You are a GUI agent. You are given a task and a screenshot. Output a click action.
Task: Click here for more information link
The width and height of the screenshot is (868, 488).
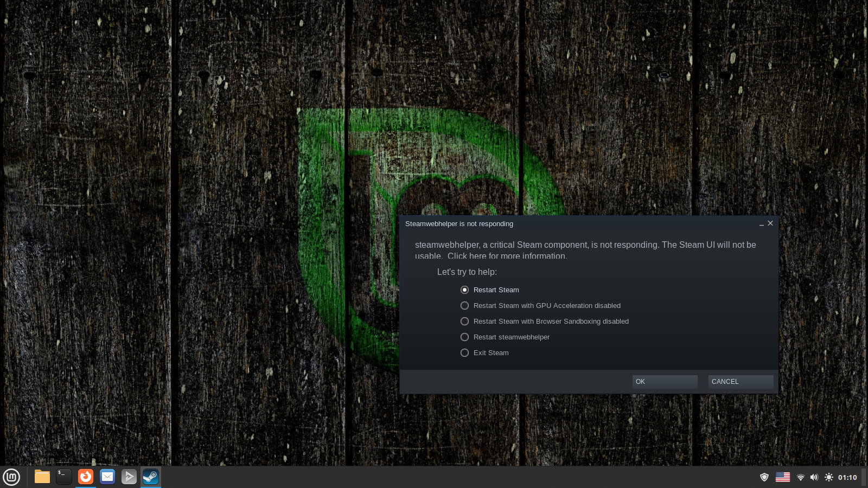point(506,256)
